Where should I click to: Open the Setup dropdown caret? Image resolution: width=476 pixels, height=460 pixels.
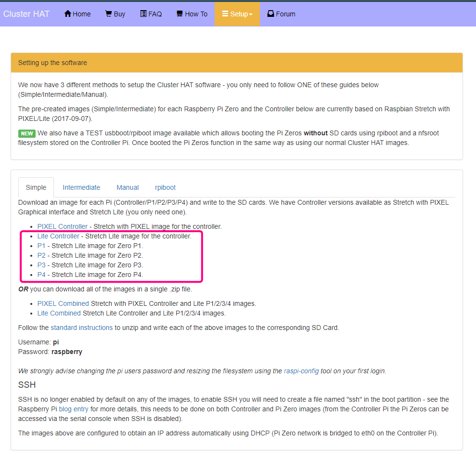coord(251,14)
